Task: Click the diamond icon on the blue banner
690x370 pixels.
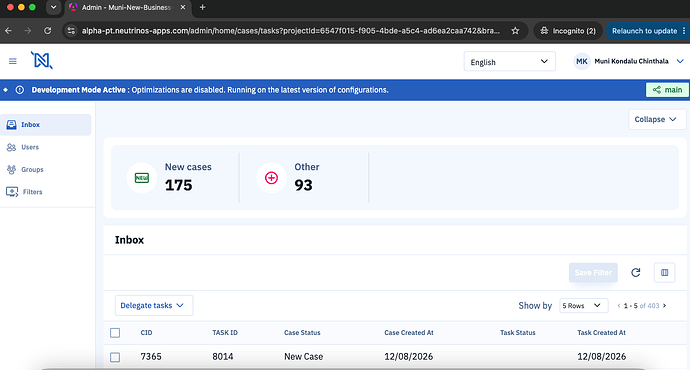Action: coord(5,90)
